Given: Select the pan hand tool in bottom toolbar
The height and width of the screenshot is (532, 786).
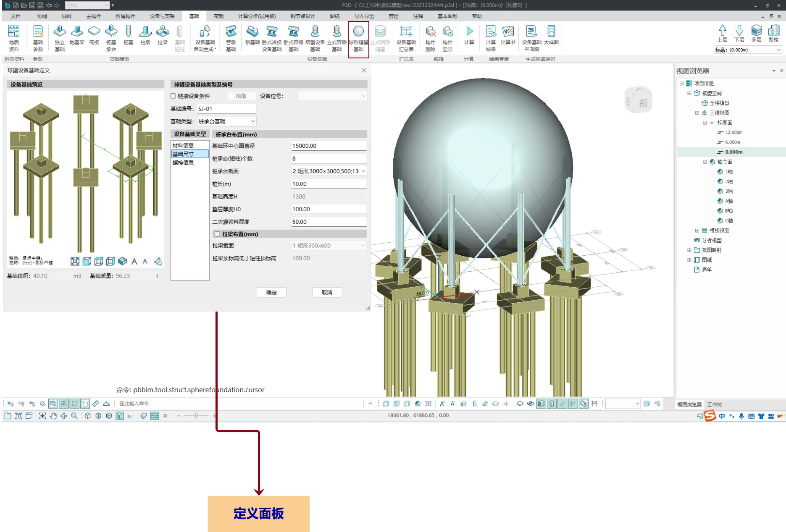Looking at the screenshot, I should (53, 416).
